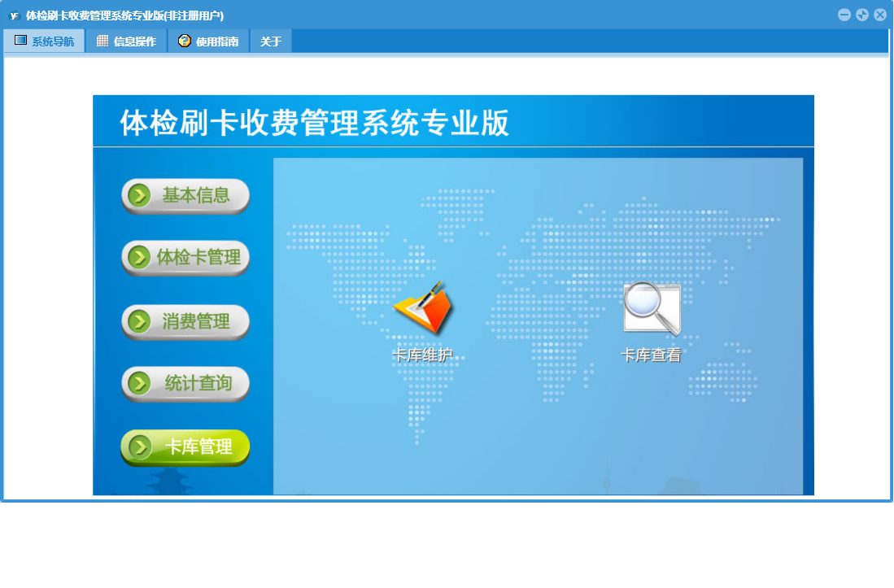Open the 使用指南 help tab
894x588 pixels.
pyautogui.click(x=209, y=41)
